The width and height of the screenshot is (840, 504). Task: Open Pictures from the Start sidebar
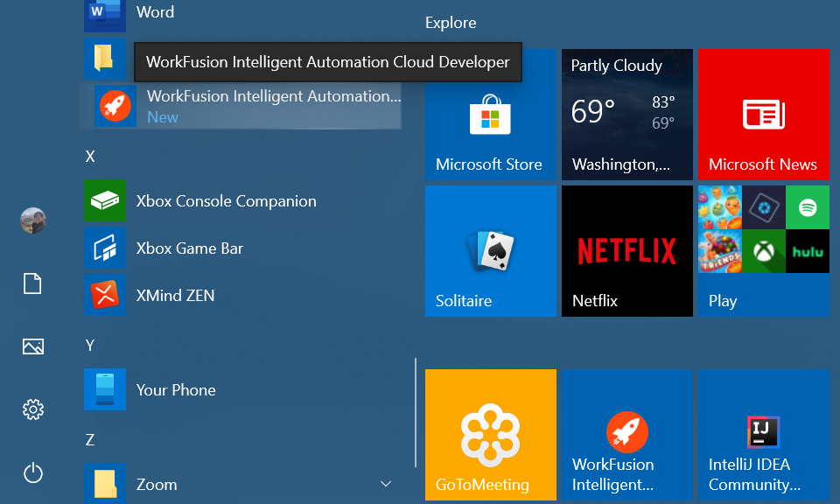click(x=33, y=346)
